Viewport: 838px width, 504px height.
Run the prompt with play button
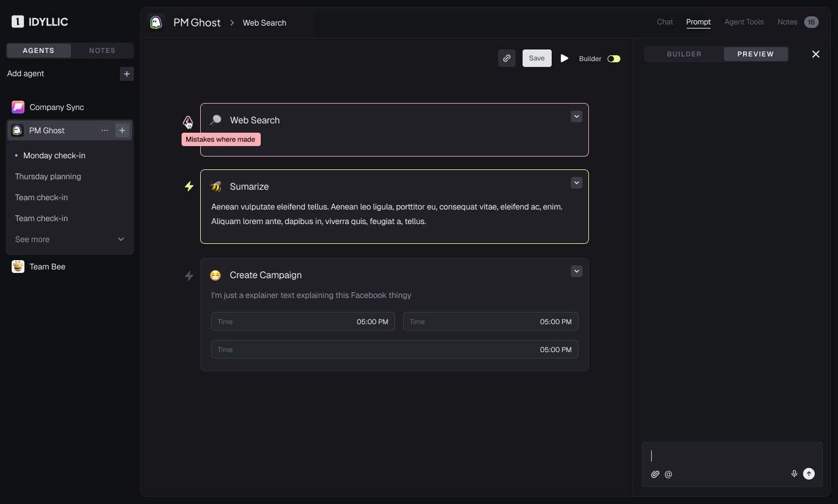coord(564,58)
